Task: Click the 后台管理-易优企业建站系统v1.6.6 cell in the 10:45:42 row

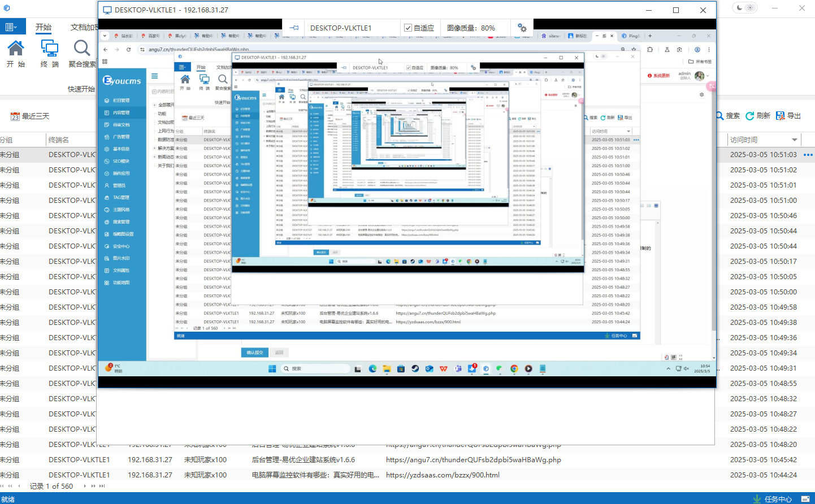Action: tap(304, 460)
